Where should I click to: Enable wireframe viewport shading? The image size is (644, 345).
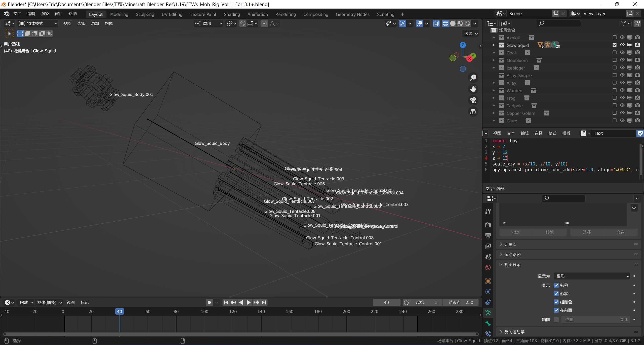point(445,23)
